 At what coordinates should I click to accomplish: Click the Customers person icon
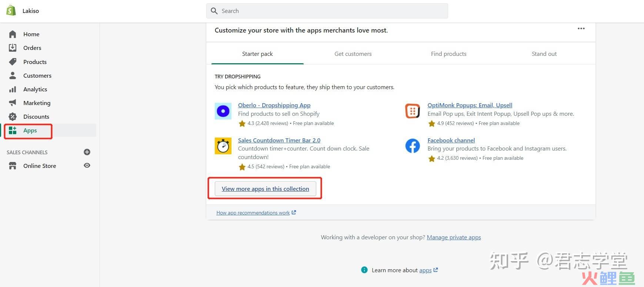tap(13, 75)
